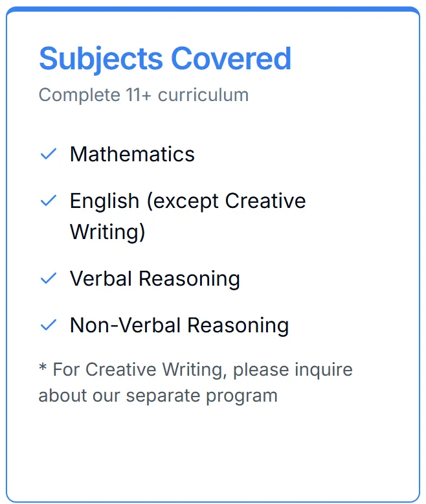Click the checkmark next to English
Image resolution: width=426 pixels, height=504 pixels.
coord(49,201)
